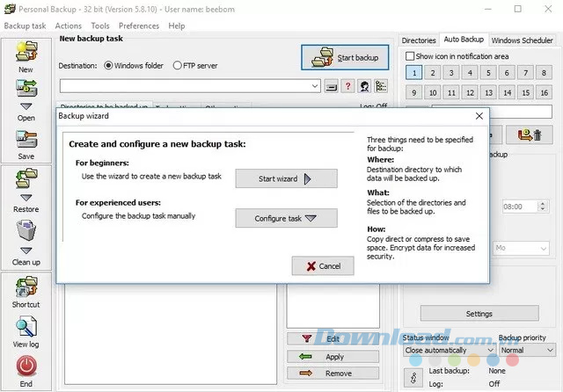
Task: Click the 08:00 time stepper arrows
Action: point(543,207)
